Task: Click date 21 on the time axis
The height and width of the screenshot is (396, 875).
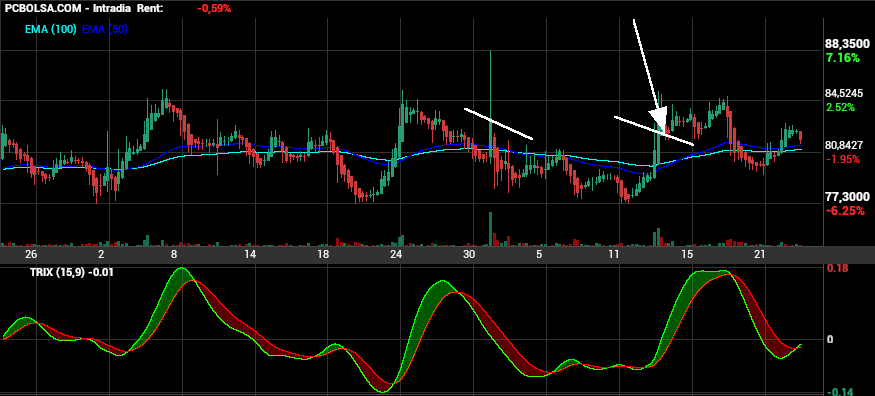Action: 759,255
